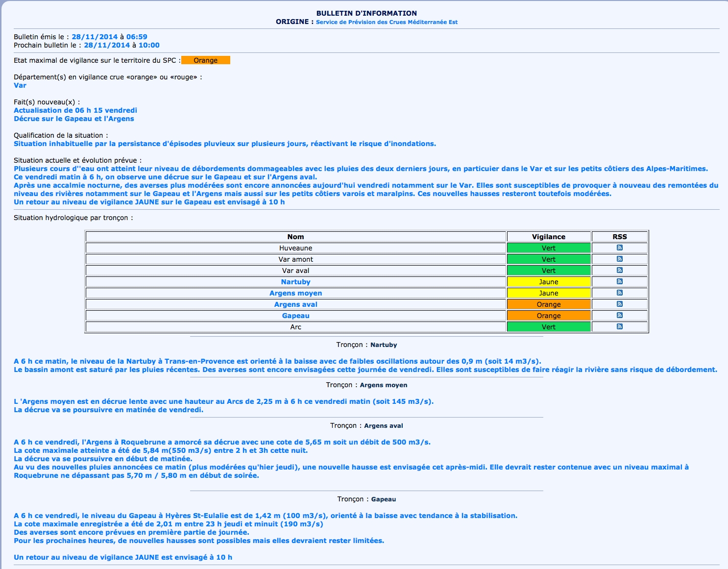The image size is (728, 569).
Task: Click the Jaune vigilance cell for Argens moyen
Action: [x=549, y=293]
